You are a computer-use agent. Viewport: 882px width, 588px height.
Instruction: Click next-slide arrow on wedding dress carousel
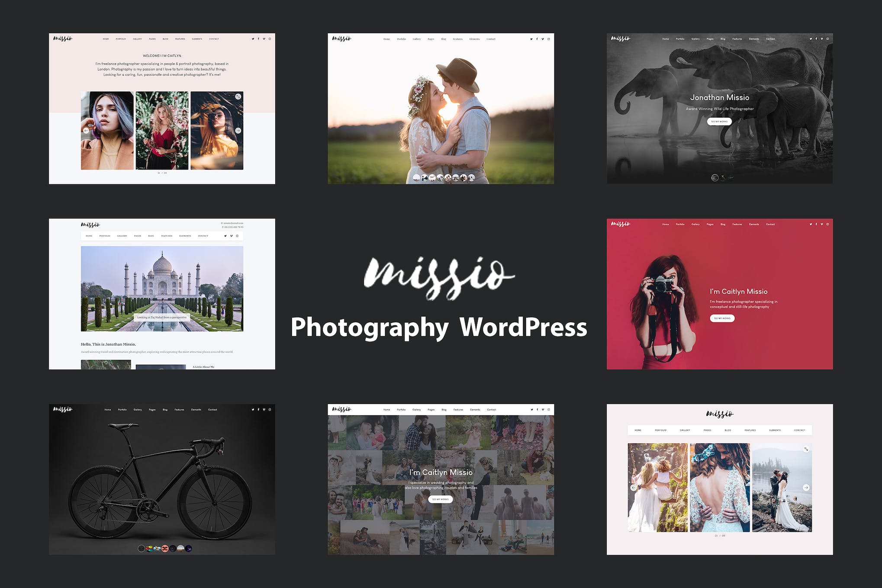click(x=806, y=488)
